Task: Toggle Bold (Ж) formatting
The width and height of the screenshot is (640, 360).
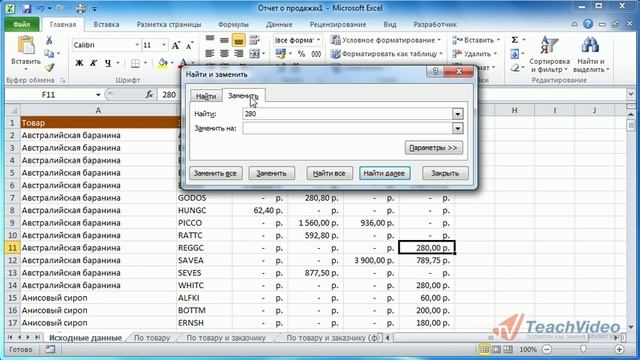Action: point(80,63)
